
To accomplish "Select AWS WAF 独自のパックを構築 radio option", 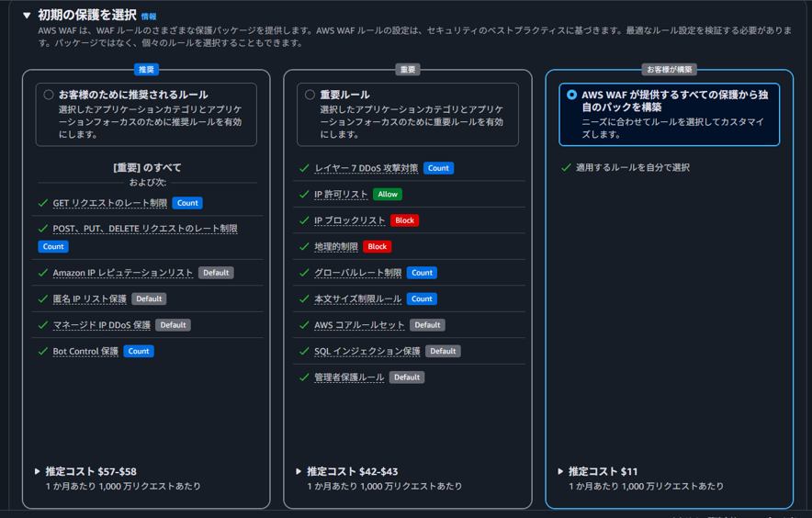I will [571, 95].
